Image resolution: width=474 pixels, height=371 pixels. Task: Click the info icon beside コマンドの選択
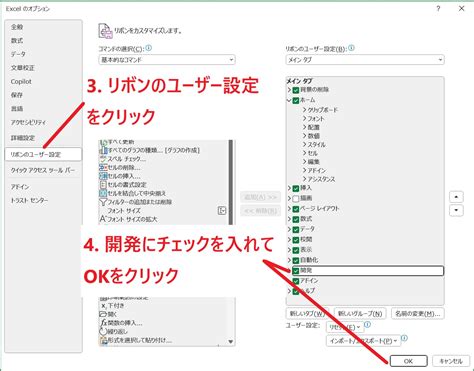coord(149,48)
